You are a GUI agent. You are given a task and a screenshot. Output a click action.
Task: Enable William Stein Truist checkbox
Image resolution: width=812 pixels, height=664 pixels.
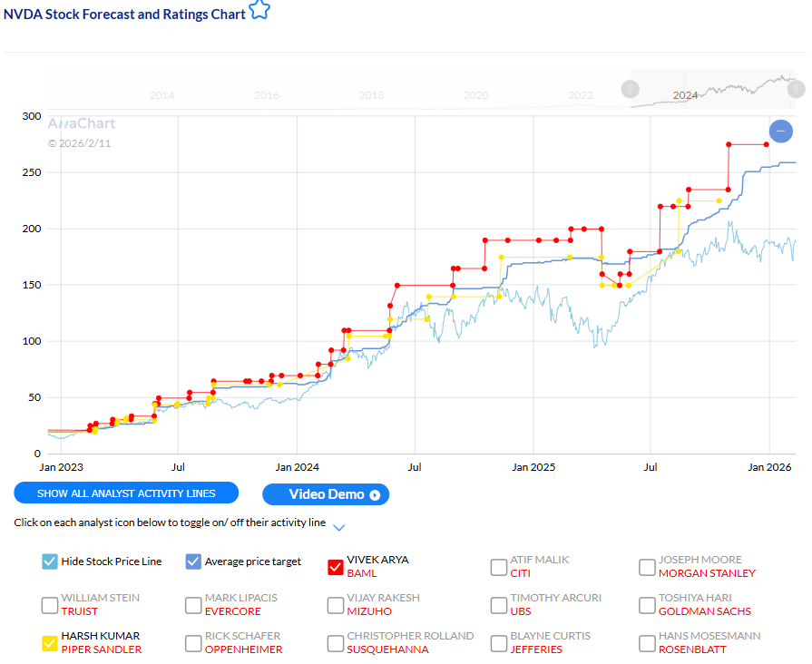pyautogui.click(x=50, y=605)
